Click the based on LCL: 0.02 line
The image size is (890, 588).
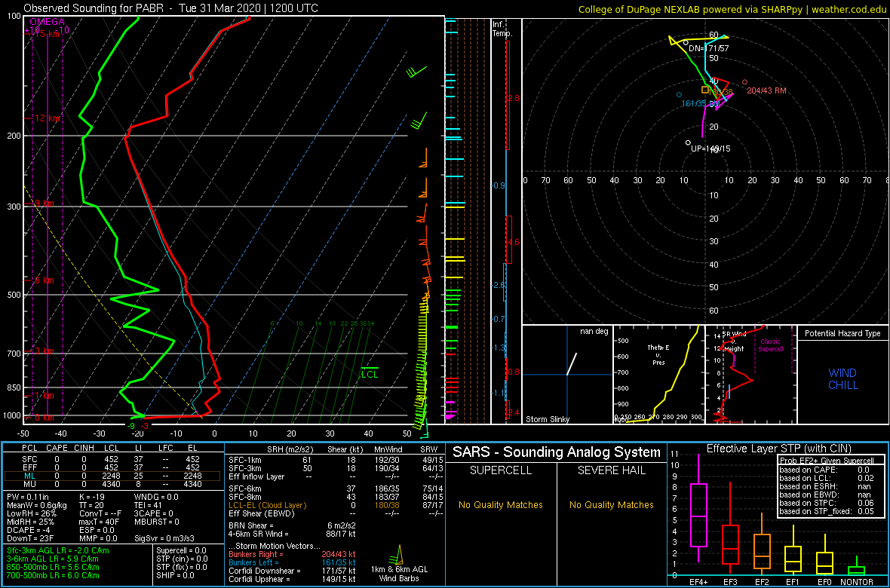coord(826,477)
